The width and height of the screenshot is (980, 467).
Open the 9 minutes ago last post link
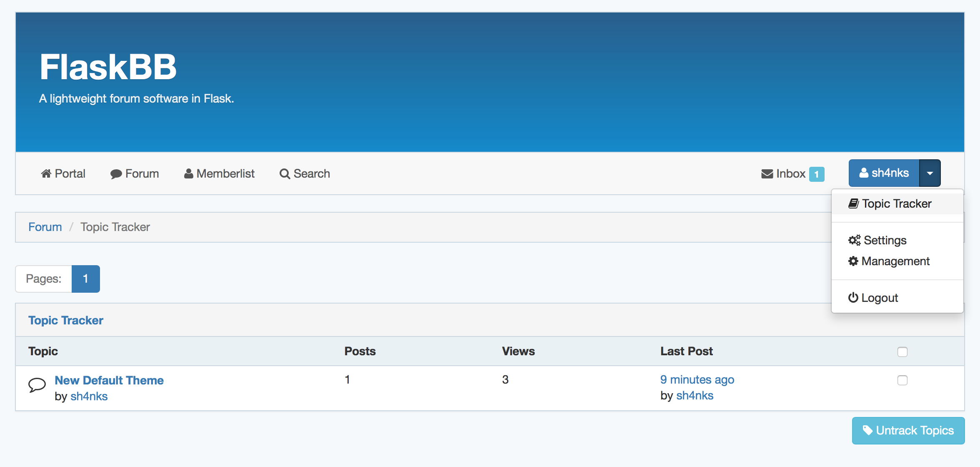[x=697, y=379]
